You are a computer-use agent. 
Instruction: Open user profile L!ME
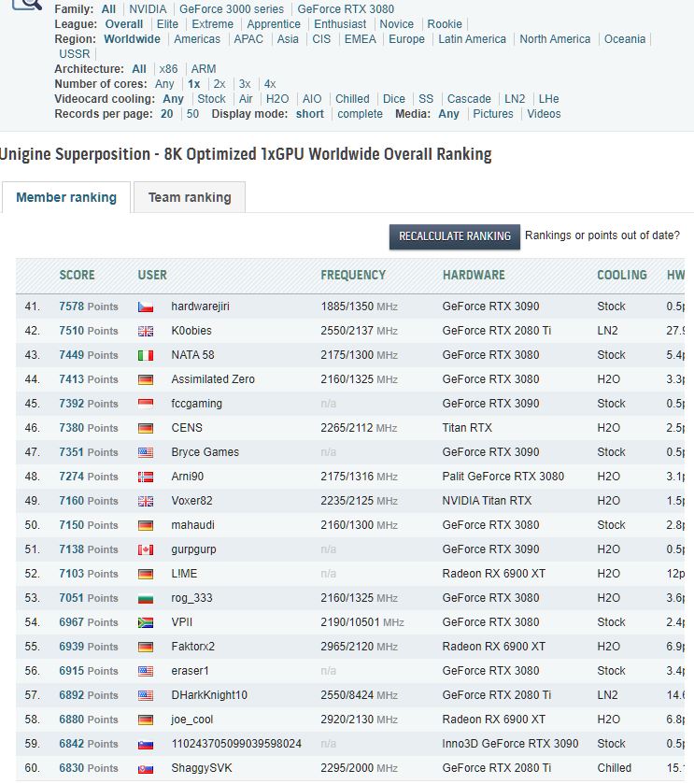(184, 574)
